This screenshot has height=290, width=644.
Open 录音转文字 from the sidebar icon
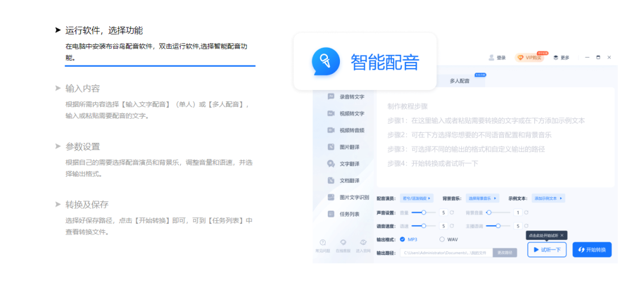tap(331, 96)
